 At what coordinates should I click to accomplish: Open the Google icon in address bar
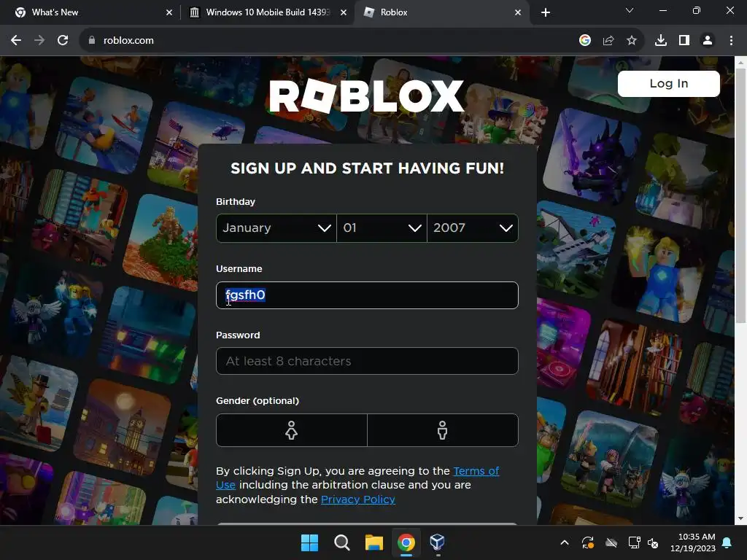585,41
